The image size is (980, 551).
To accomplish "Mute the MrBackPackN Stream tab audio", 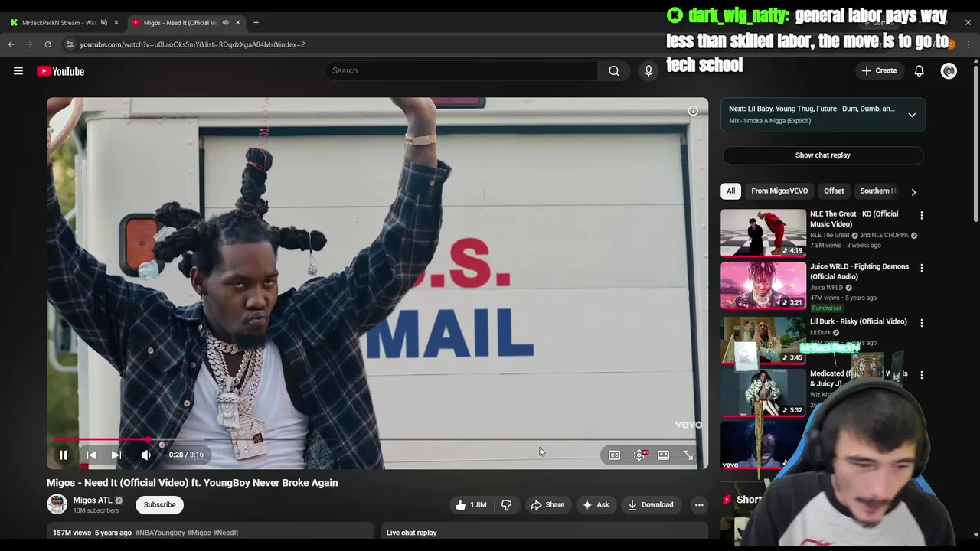I will click(x=104, y=23).
